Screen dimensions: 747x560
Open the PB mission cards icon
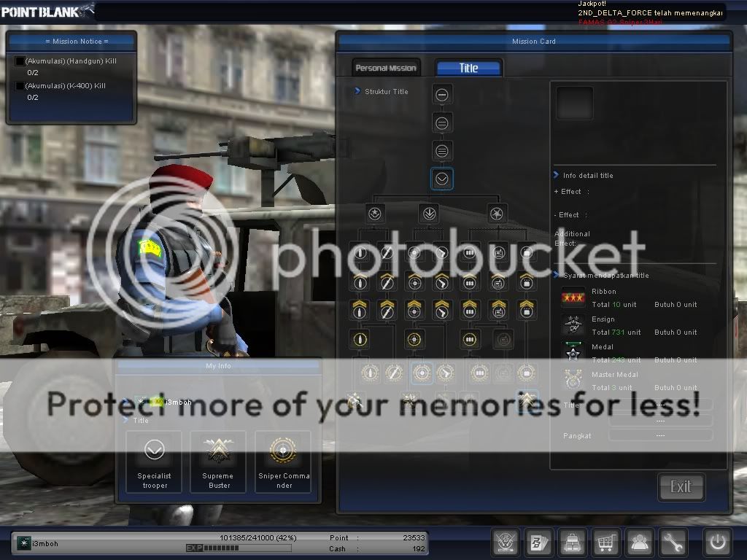coord(539,542)
